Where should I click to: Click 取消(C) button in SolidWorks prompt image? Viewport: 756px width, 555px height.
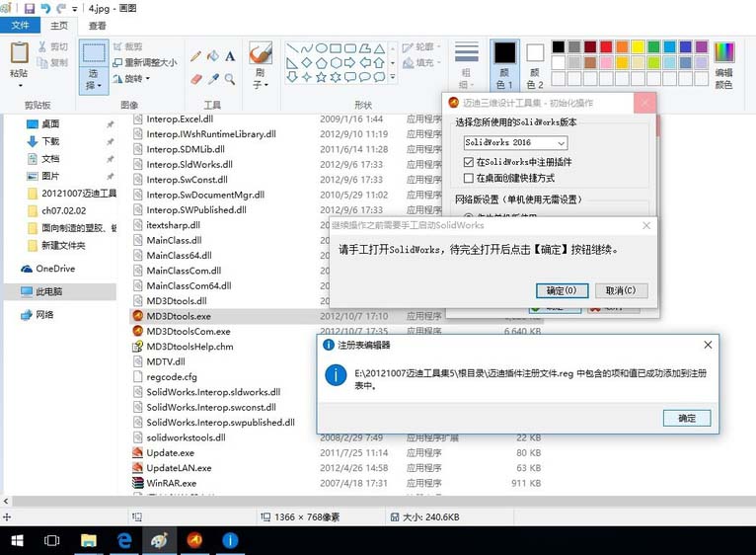[x=621, y=290]
